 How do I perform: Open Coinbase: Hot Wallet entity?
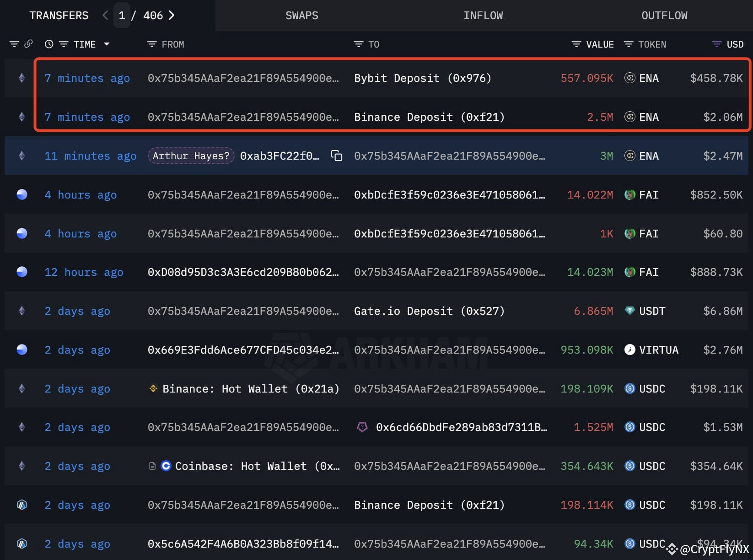258,466
